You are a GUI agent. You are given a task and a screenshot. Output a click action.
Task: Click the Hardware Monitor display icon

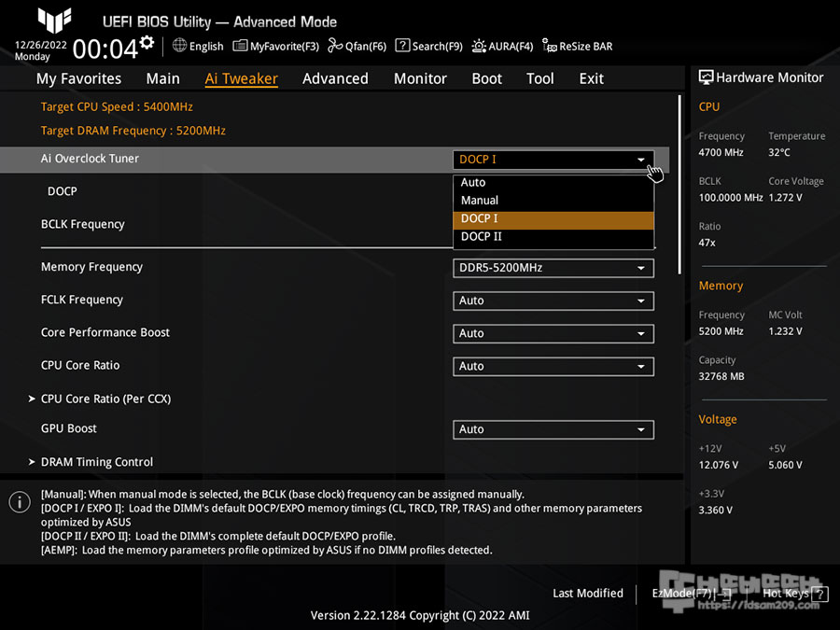coord(707,77)
